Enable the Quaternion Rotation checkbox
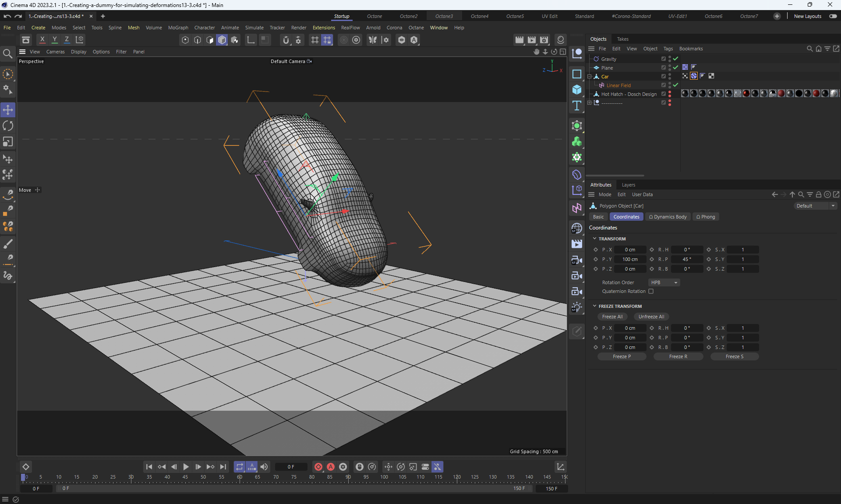Image resolution: width=841 pixels, height=504 pixels. coord(651,291)
